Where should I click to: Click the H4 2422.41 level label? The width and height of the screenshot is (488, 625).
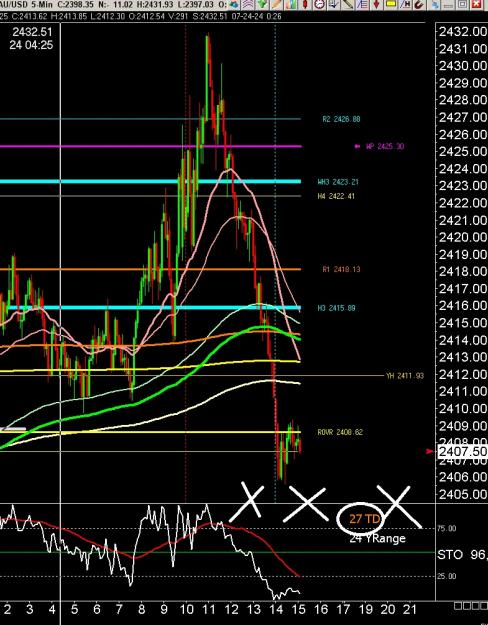coord(336,196)
